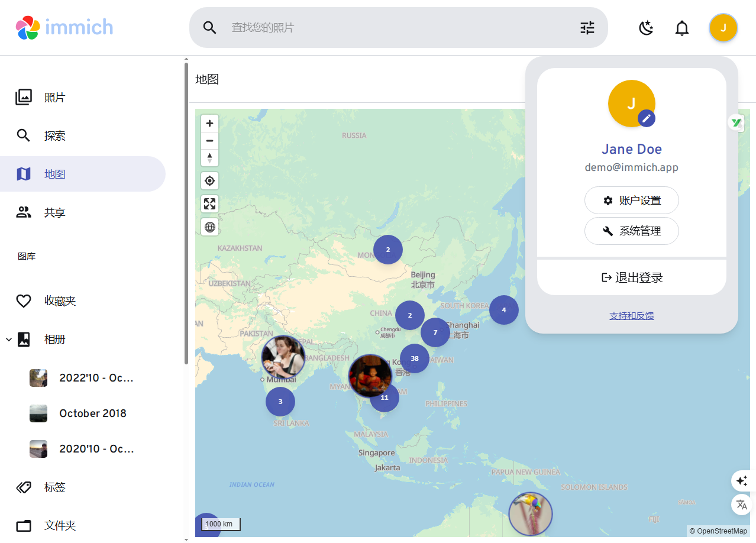Open 共享 sharing in sidebar

(x=54, y=213)
